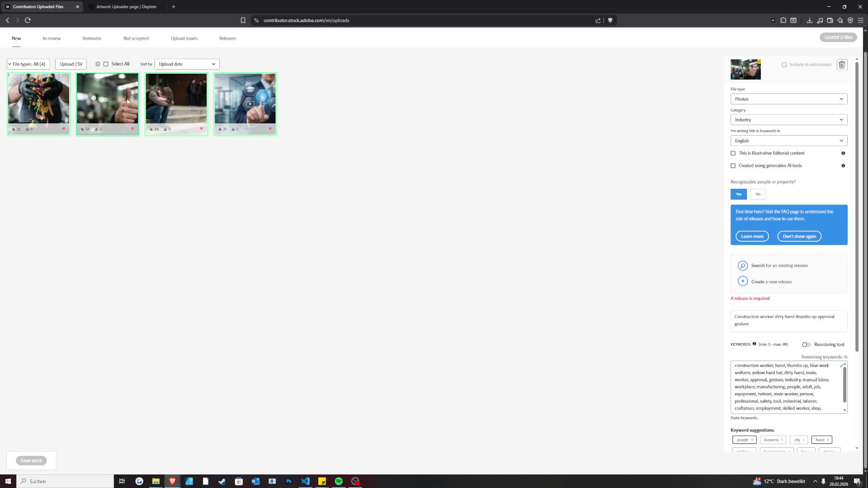This screenshot has height=488, width=868.
Task: Show info for generative AI tools option
Action: 843,166
